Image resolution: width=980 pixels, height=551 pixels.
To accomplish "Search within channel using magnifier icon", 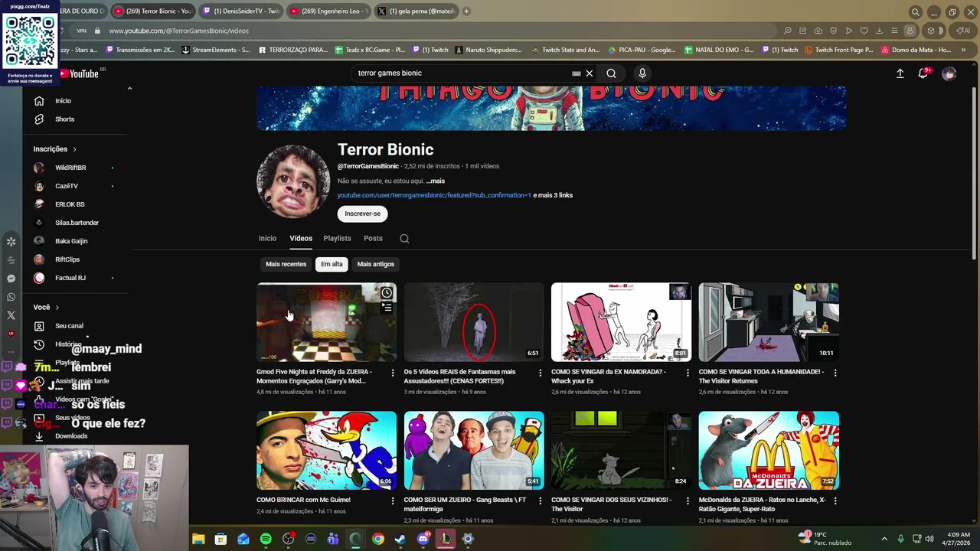I will [x=404, y=239].
